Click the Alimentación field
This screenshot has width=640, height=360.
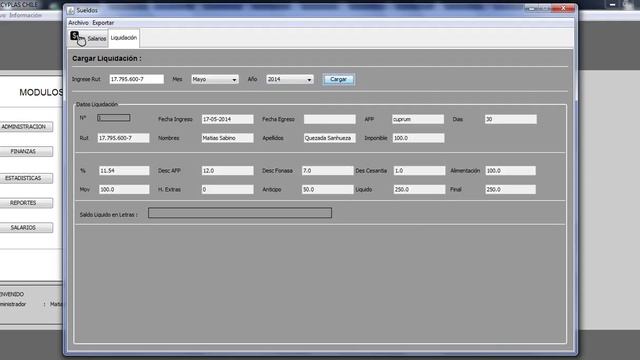(510, 171)
